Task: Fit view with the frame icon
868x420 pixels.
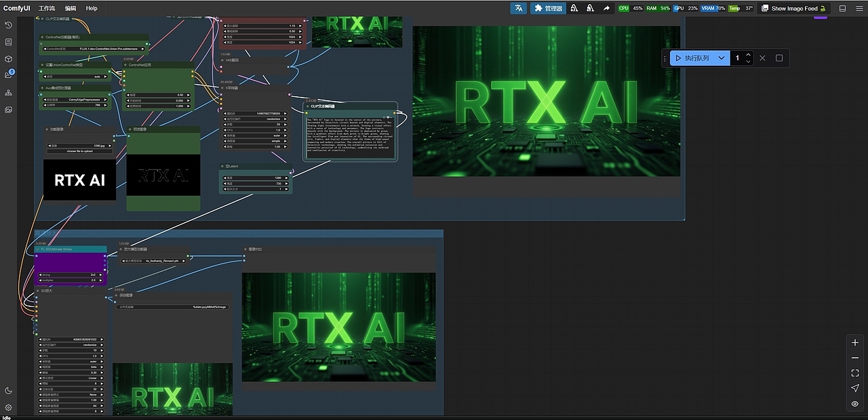Action: (855, 373)
